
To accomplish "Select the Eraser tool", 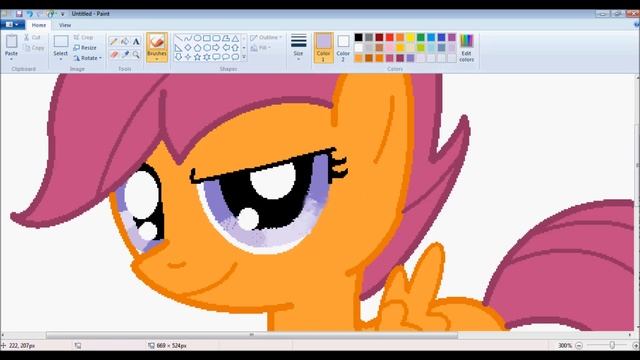I will click(114, 54).
